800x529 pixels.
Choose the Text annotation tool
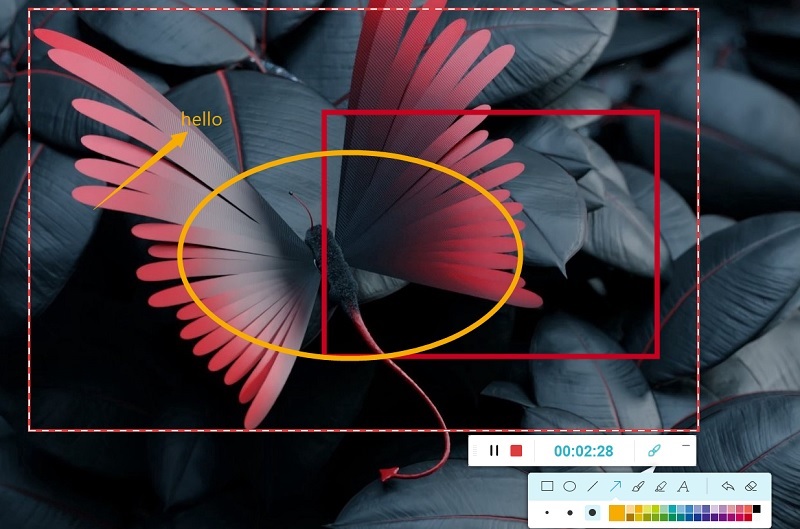coord(684,487)
